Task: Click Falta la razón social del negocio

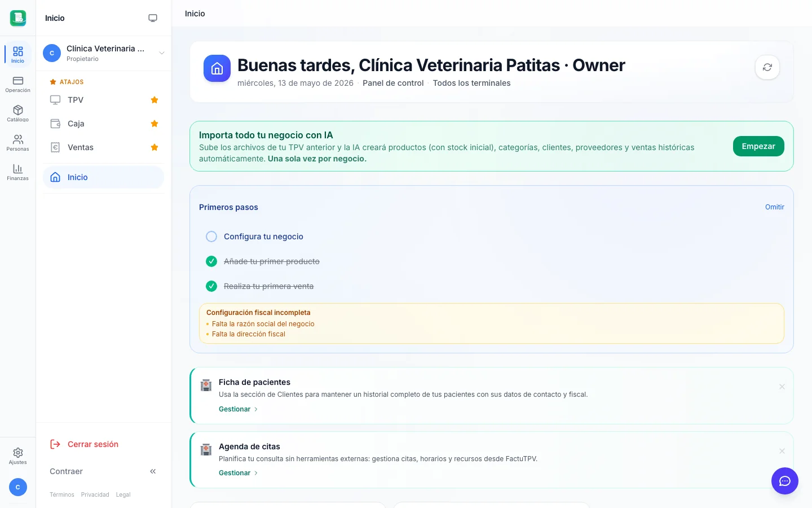Action: (x=263, y=324)
